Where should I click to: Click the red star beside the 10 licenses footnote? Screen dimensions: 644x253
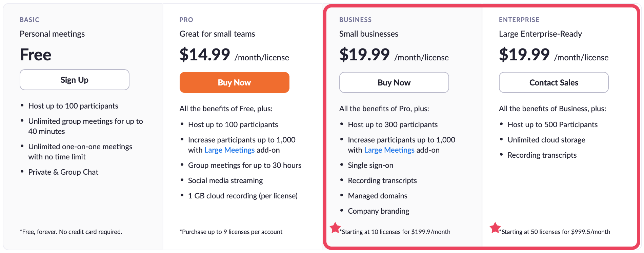coord(335,228)
